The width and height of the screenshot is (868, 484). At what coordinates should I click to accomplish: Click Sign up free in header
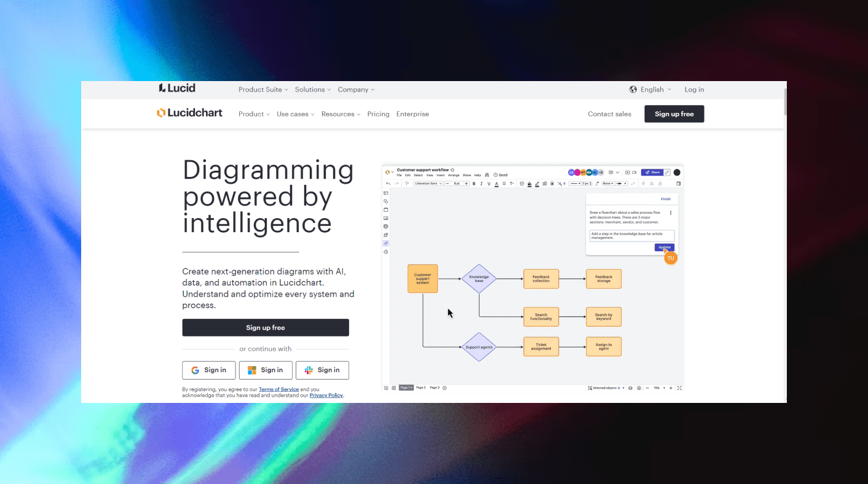click(674, 114)
